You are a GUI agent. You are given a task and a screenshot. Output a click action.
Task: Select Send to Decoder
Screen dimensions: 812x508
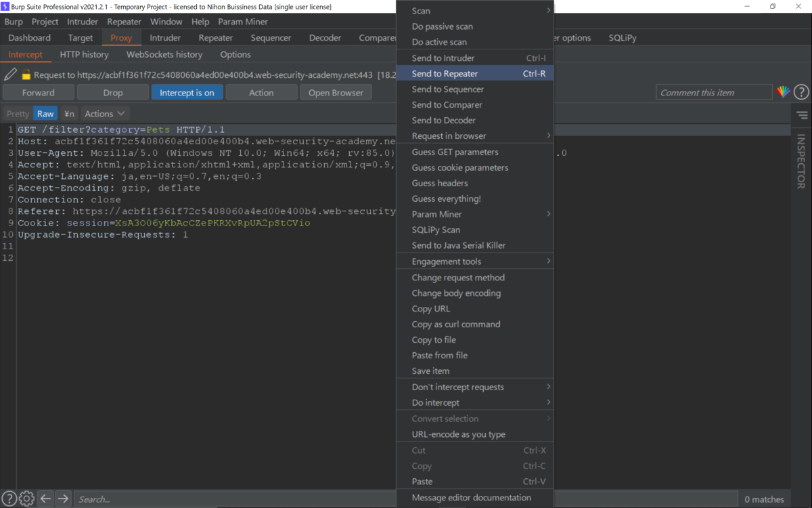coord(475,120)
